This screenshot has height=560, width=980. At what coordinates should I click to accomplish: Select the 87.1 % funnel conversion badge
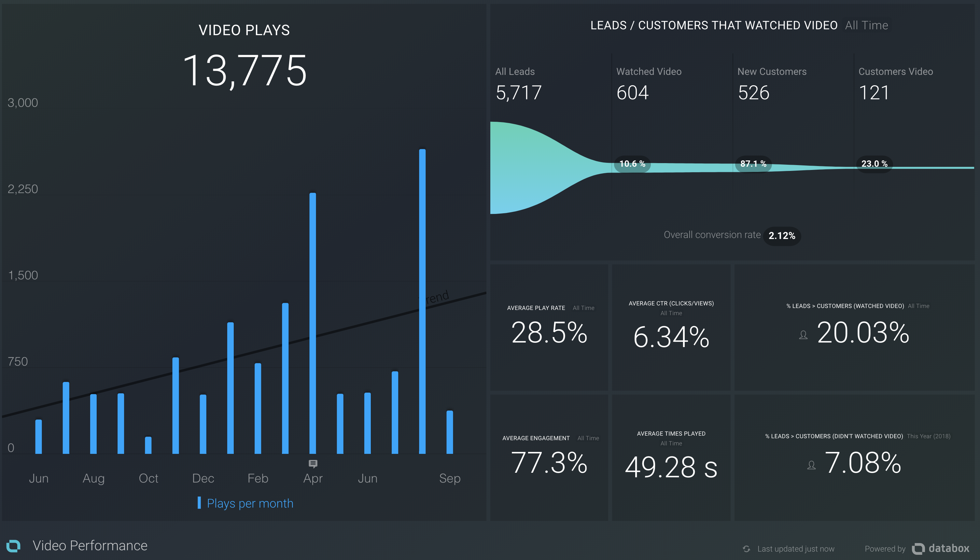pos(753,164)
